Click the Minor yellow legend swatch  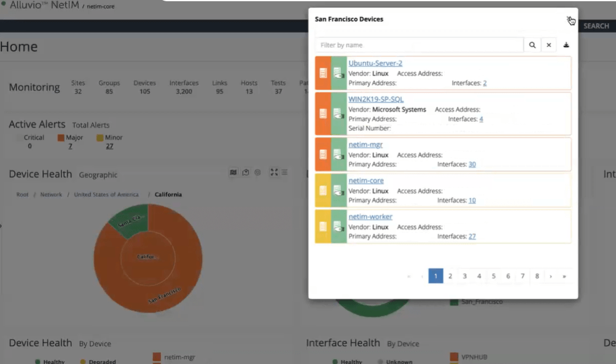pos(99,137)
